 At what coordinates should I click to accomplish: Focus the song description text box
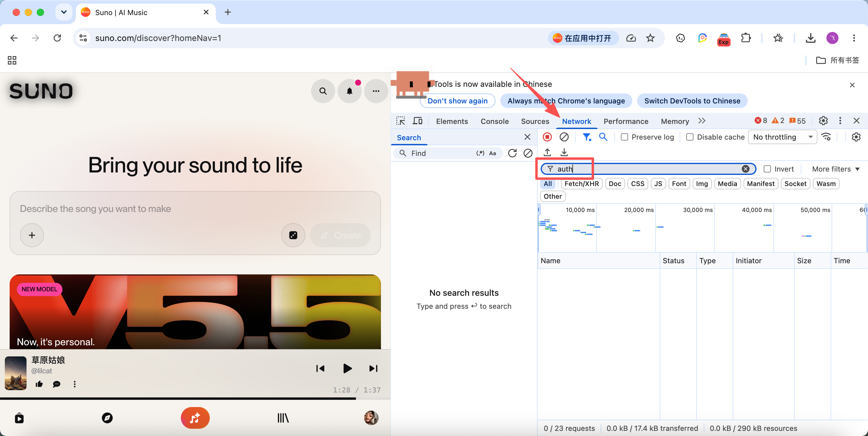tap(195, 209)
